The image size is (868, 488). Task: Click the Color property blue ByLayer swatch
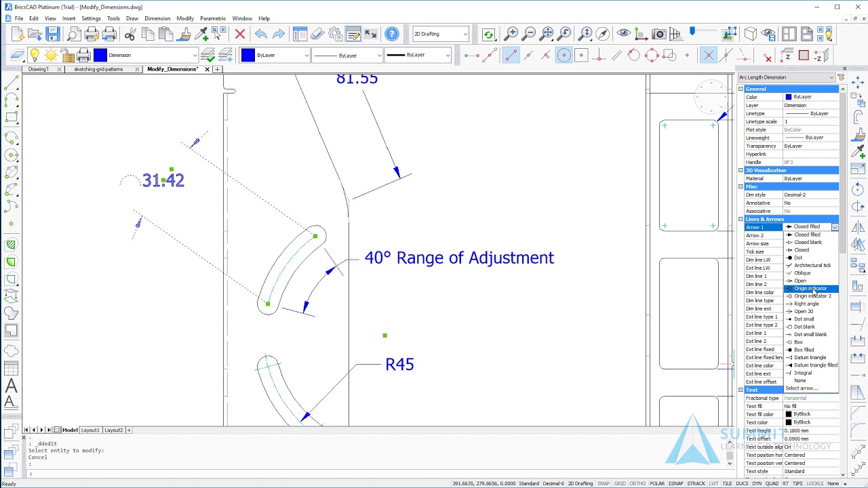(788, 97)
